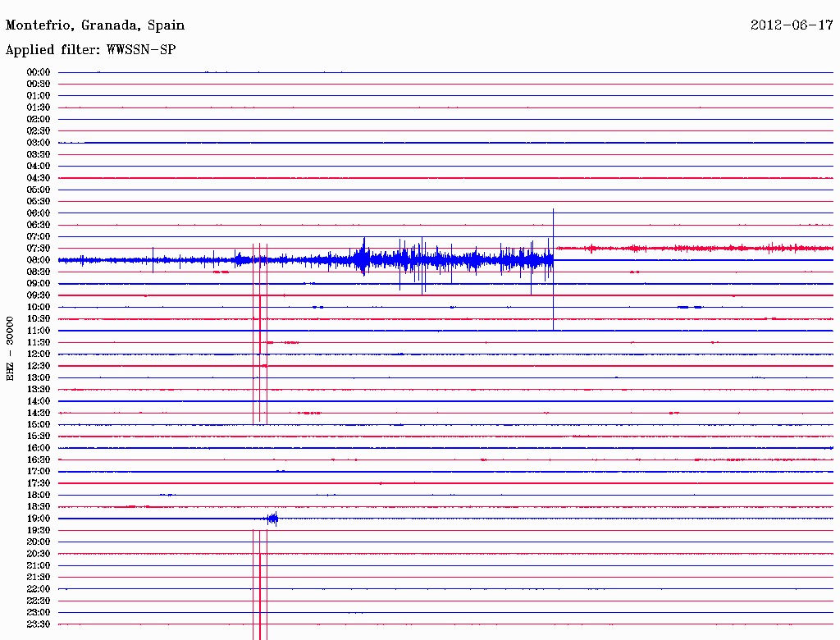Select the 06:30 time label
Viewport: 840px width, 640px height.
tap(39, 225)
